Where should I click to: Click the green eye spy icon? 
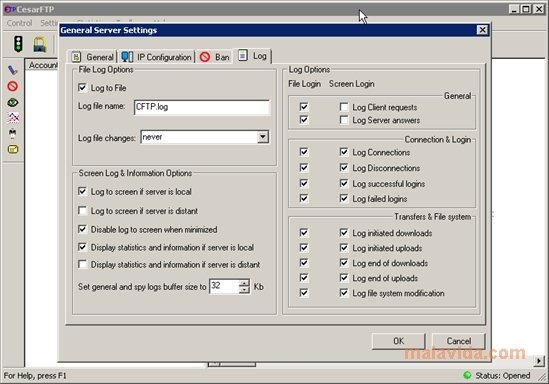pyautogui.click(x=13, y=102)
